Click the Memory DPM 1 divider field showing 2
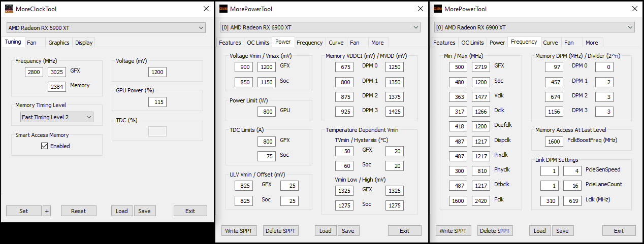The image size is (644, 244). pyautogui.click(x=604, y=82)
